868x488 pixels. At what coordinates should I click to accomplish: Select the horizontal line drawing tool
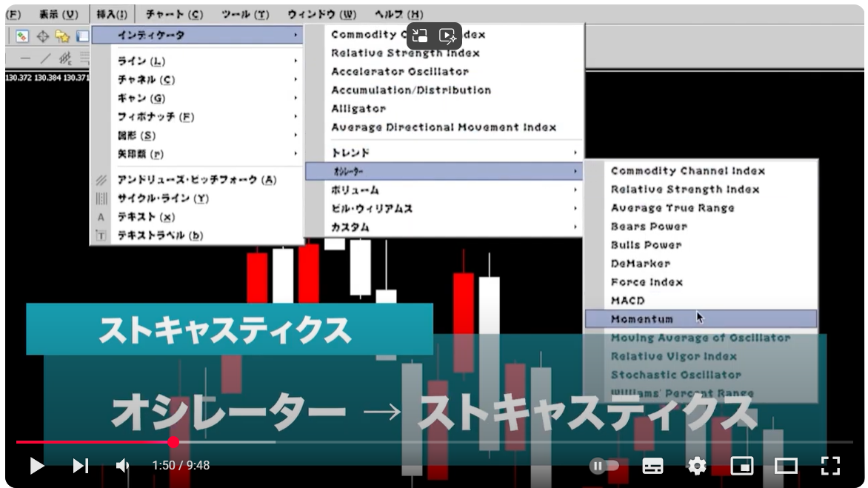coord(25,58)
